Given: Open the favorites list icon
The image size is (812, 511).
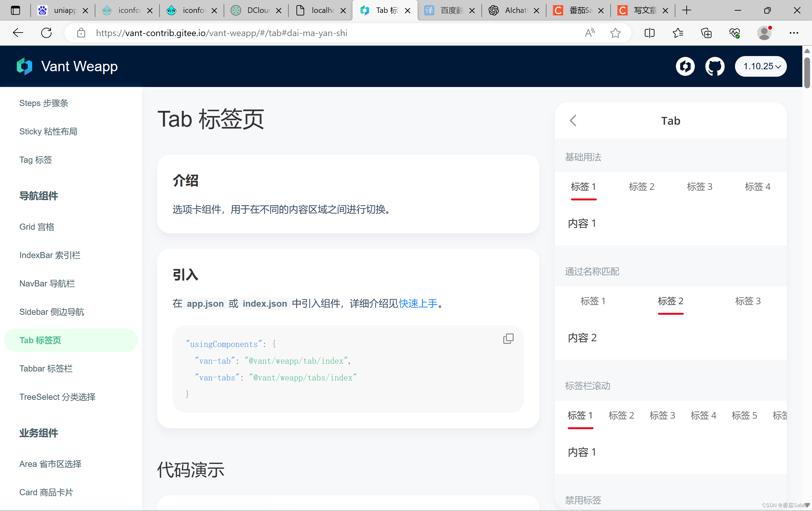Looking at the screenshot, I should pos(678,33).
